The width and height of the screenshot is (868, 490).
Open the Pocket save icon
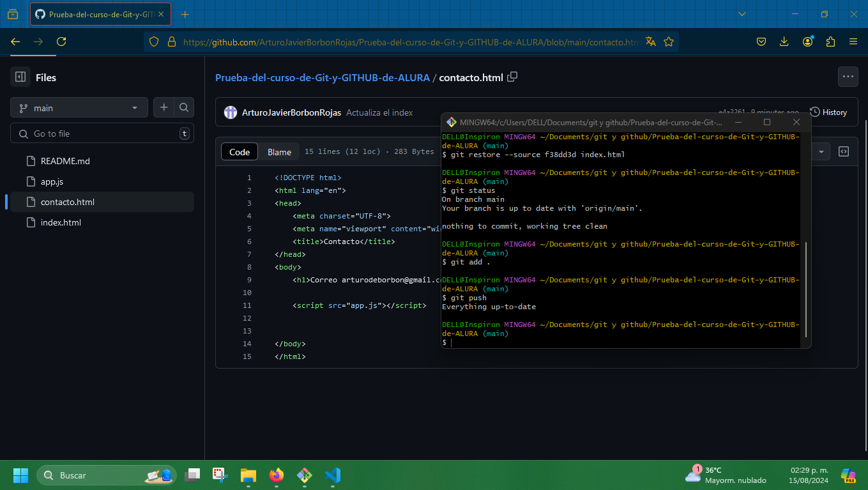761,42
